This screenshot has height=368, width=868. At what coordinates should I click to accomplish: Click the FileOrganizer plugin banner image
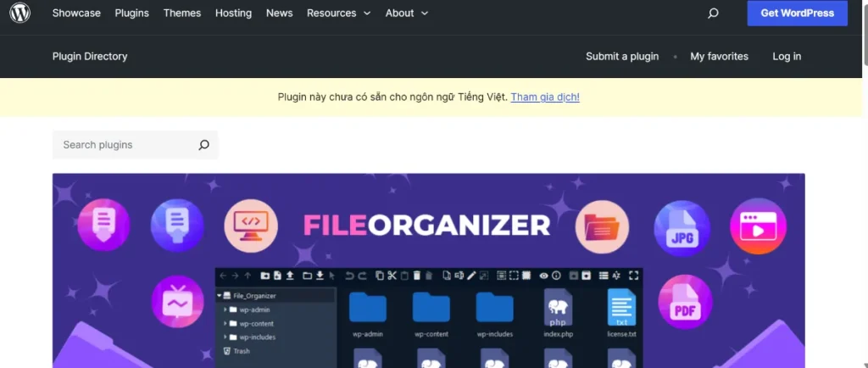pyautogui.click(x=428, y=270)
